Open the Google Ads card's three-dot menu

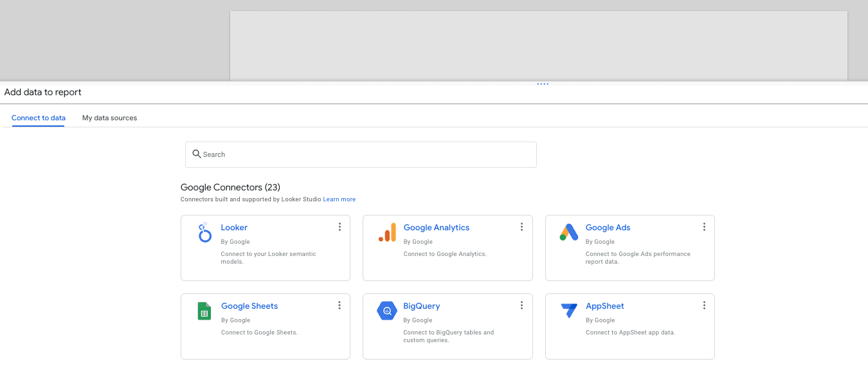(x=704, y=227)
